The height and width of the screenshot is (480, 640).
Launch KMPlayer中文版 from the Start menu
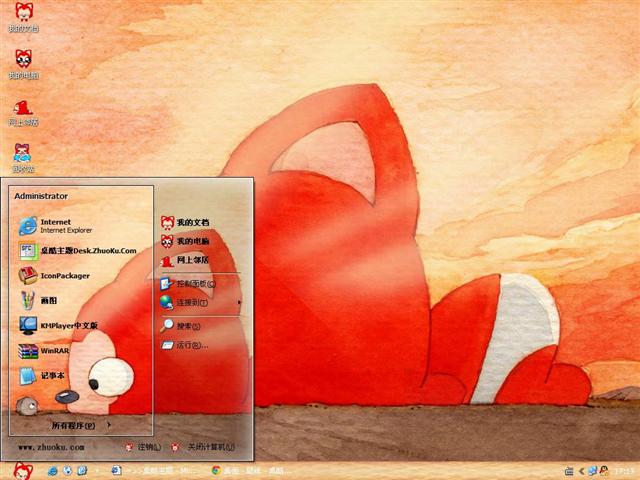(68, 325)
